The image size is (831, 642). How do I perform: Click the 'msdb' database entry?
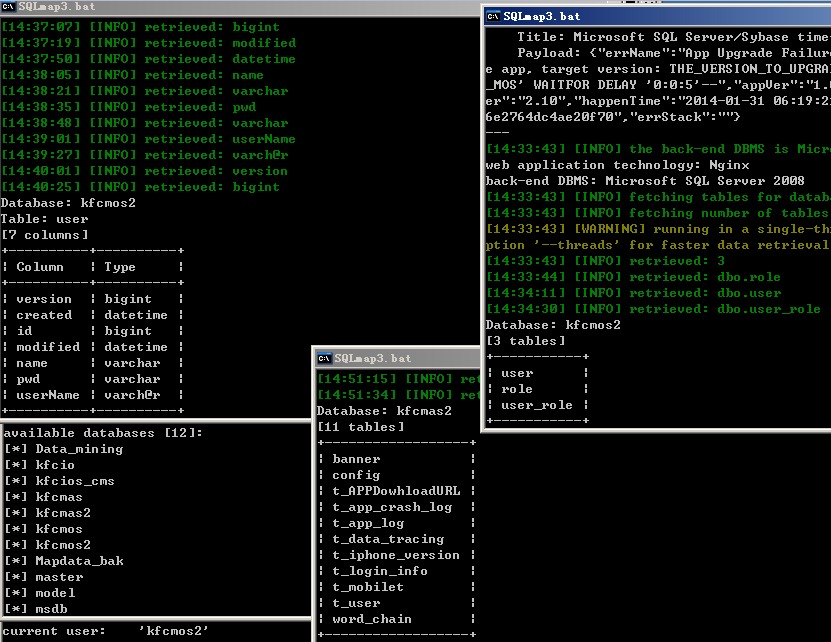point(51,609)
